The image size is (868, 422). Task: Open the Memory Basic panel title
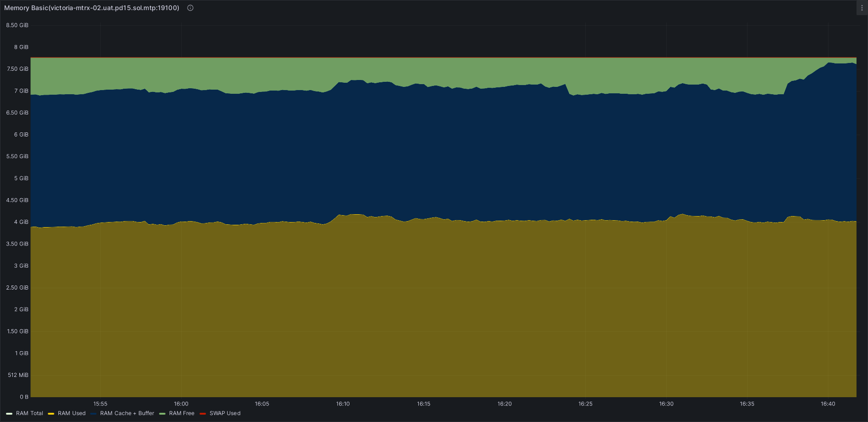pyautogui.click(x=91, y=8)
